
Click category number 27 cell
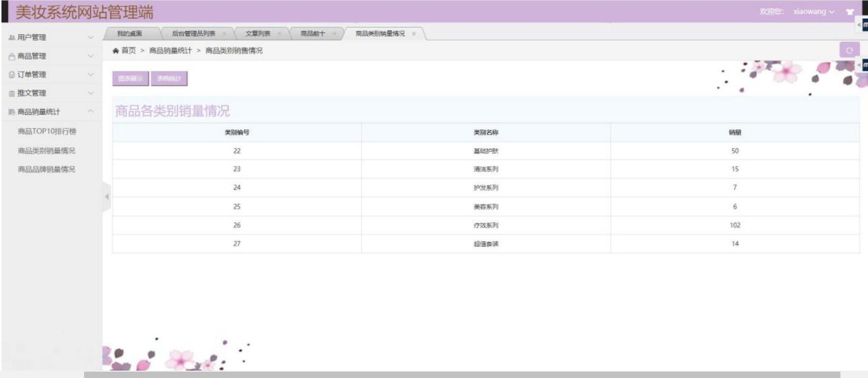point(237,244)
